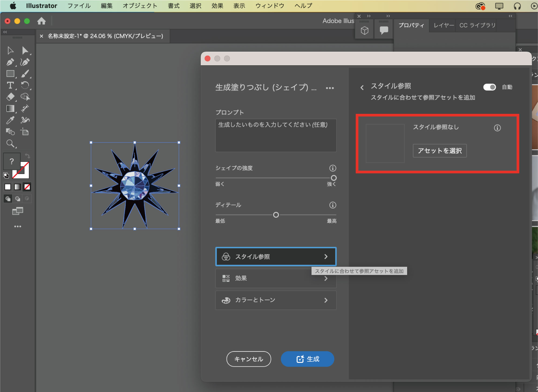Expand the 効果 section
Image resolution: width=538 pixels, height=392 pixels.
(x=276, y=278)
